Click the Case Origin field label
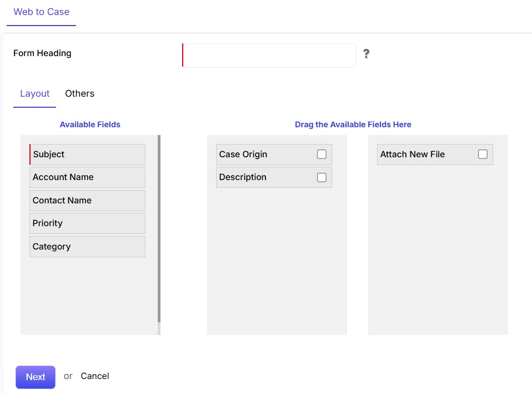 tap(243, 154)
